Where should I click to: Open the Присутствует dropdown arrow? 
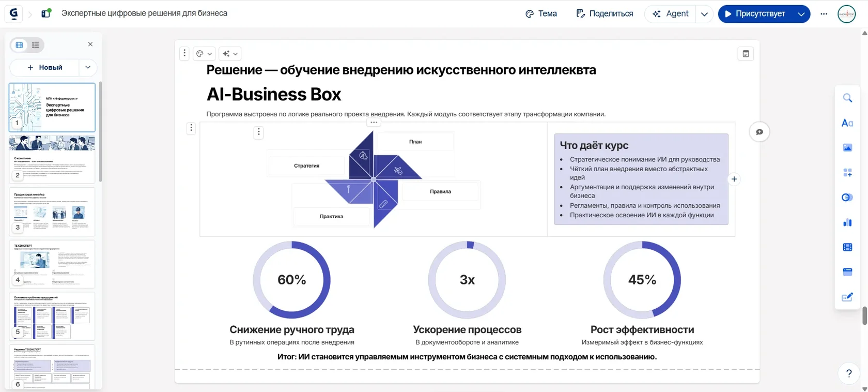tap(801, 14)
